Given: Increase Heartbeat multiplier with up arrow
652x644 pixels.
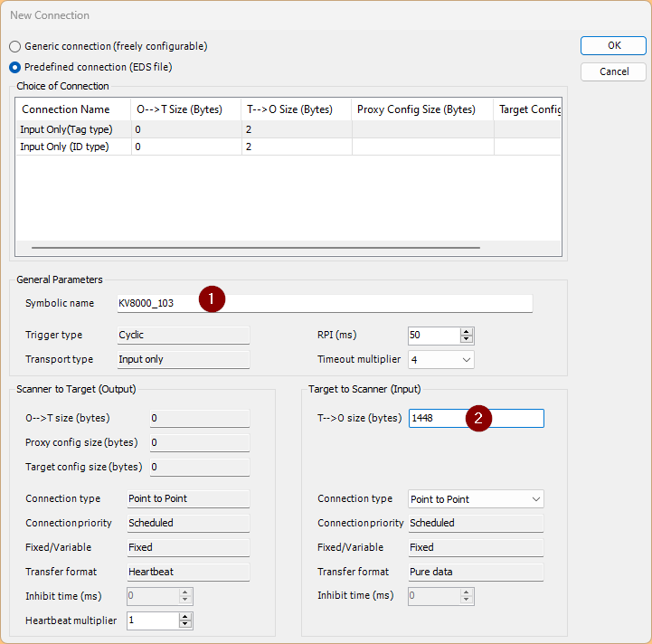Looking at the screenshot, I should pos(185,617).
